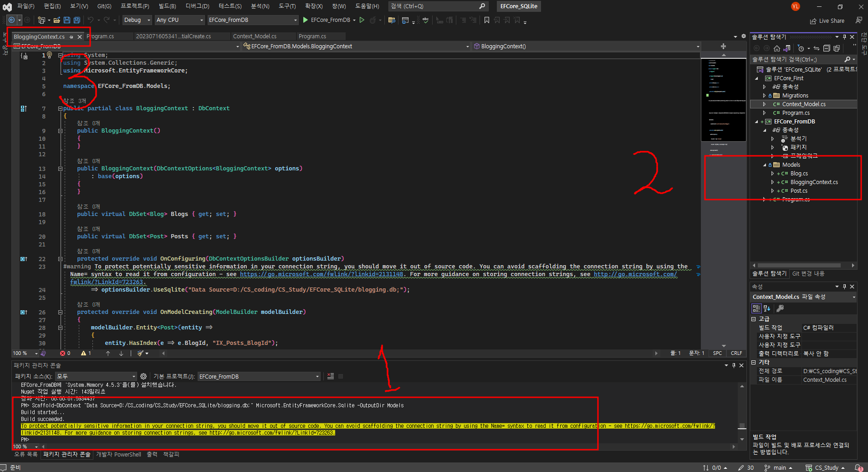Image resolution: width=868 pixels, height=472 pixels.
Task: Click code cleanup broom icon
Action: point(141,353)
